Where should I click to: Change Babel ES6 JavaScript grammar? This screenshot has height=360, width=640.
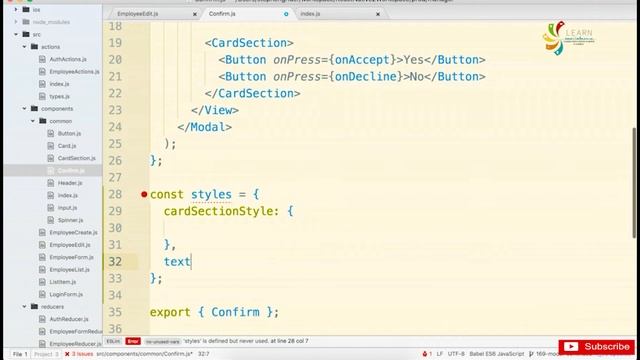(497, 354)
